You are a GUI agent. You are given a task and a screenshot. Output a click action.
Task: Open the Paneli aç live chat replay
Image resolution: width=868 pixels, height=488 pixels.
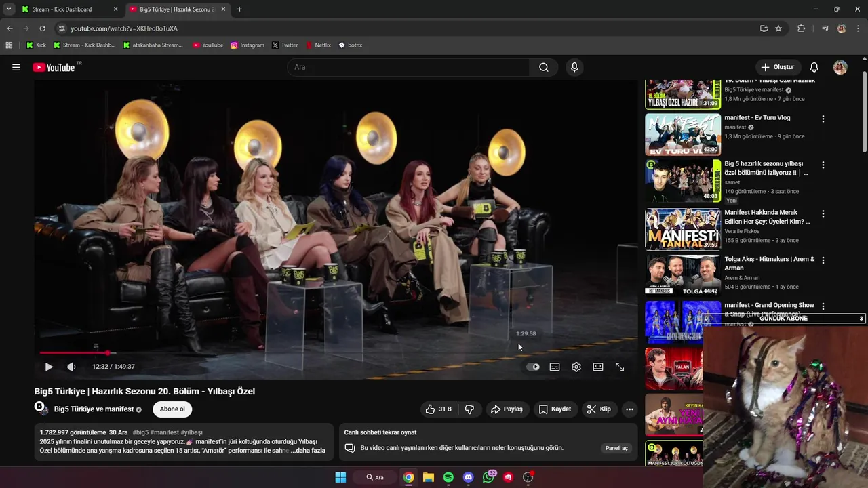pyautogui.click(x=616, y=448)
